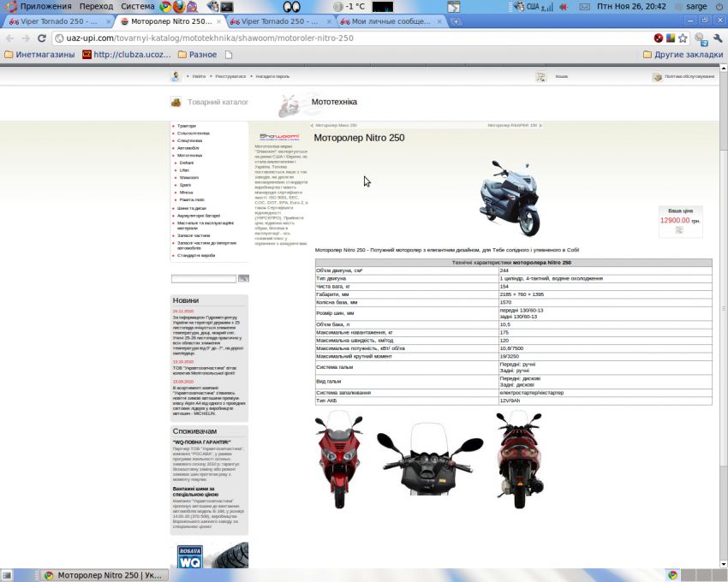Open the Переход menu

tap(96, 7)
